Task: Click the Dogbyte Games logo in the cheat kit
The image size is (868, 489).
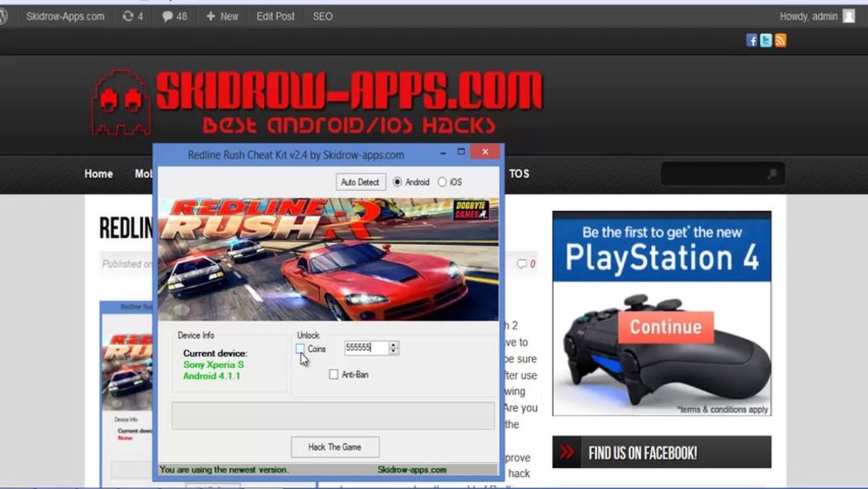Action: pyautogui.click(x=471, y=210)
